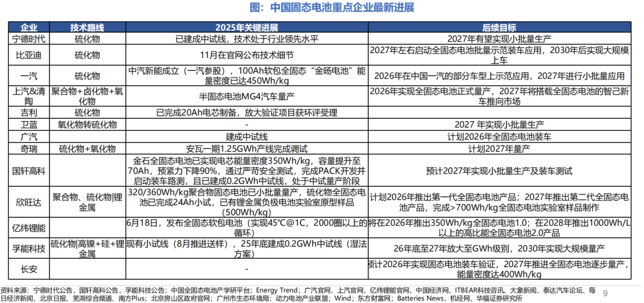
Task: Click the 亿纬锂能 company cell
Action: 29,229
